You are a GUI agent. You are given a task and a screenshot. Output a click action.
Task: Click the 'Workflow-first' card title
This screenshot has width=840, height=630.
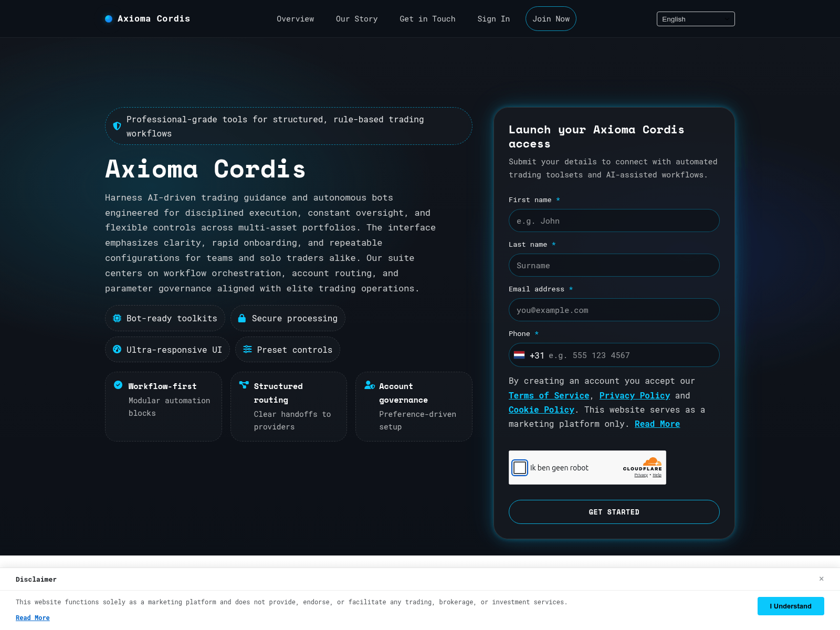click(163, 386)
